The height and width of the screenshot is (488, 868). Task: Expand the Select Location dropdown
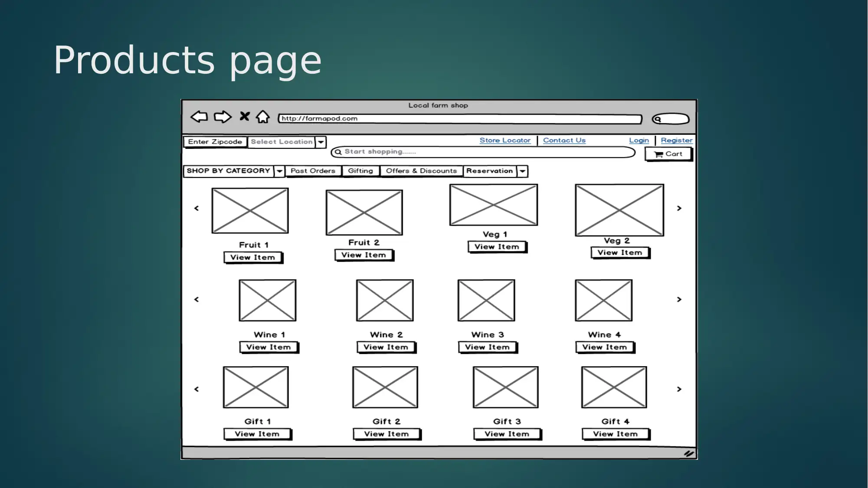(321, 141)
